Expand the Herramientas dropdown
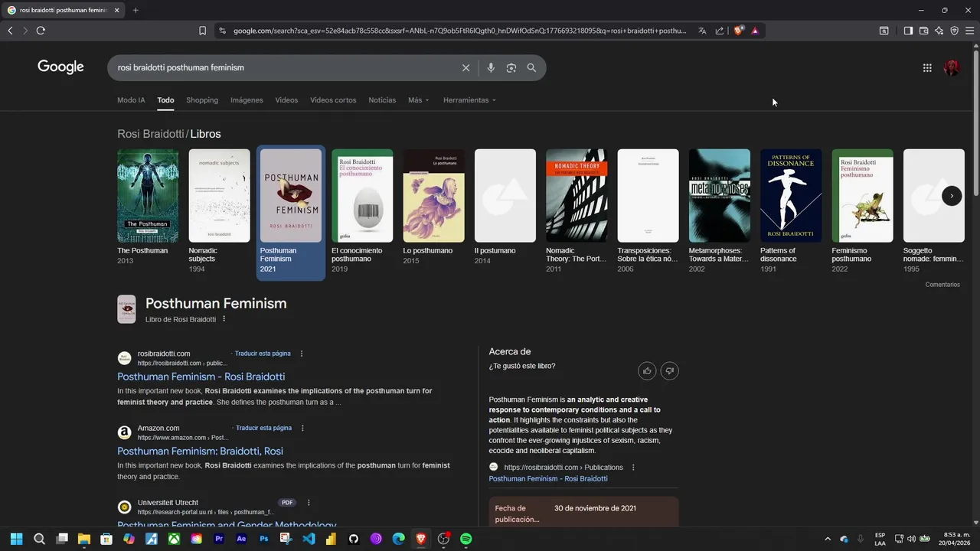 click(469, 100)
